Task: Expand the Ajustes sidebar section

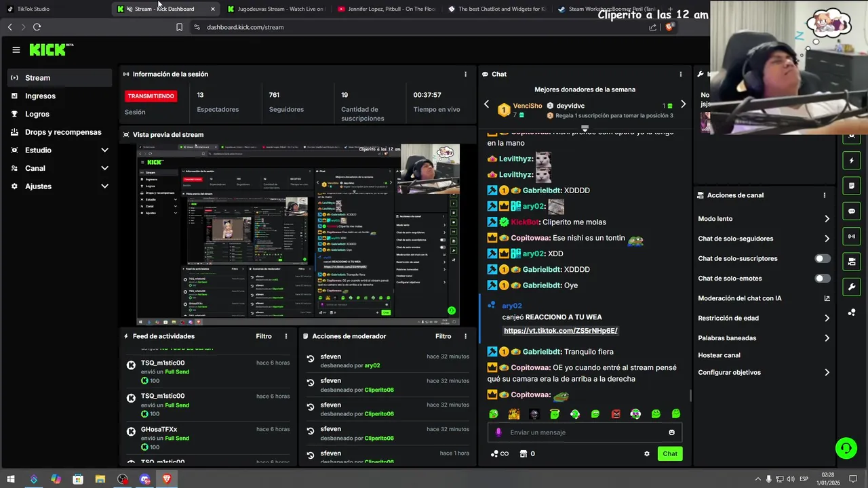Action: coord(60,186)
